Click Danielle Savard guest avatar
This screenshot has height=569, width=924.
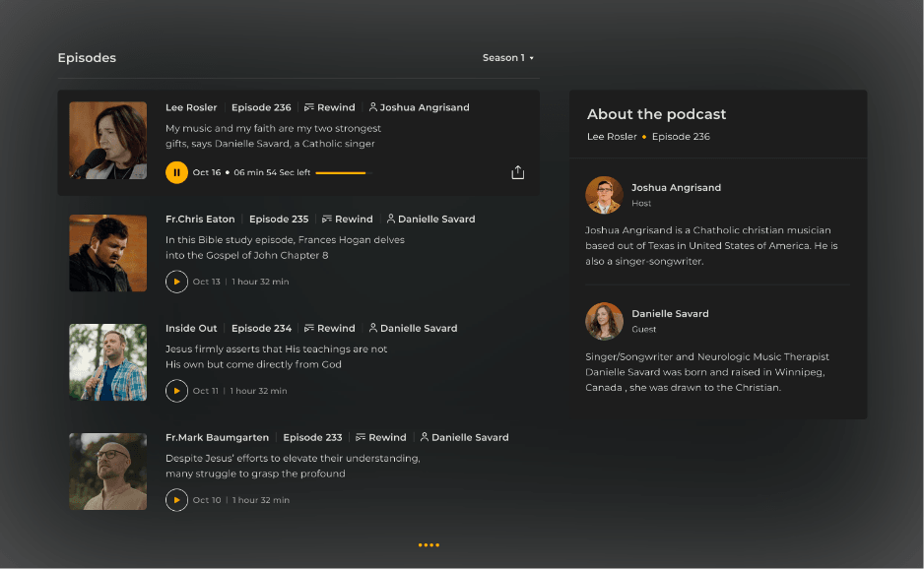point(604,321)
